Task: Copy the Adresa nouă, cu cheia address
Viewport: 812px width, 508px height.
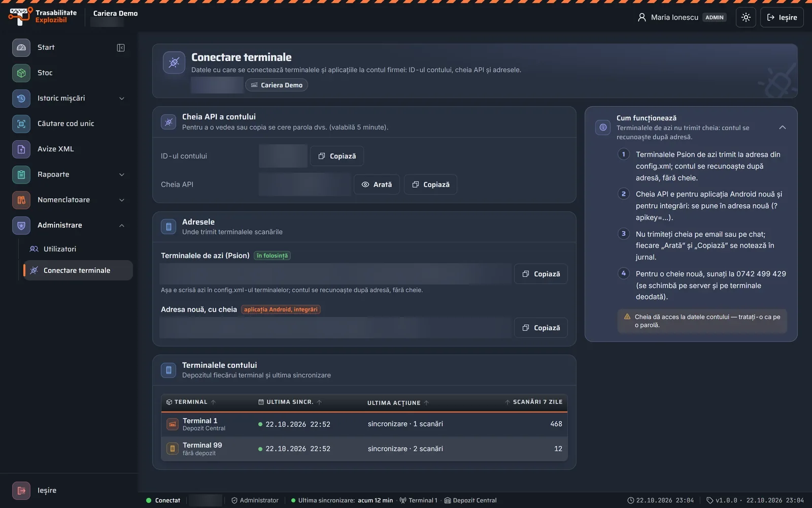Action: coord(541,328)
